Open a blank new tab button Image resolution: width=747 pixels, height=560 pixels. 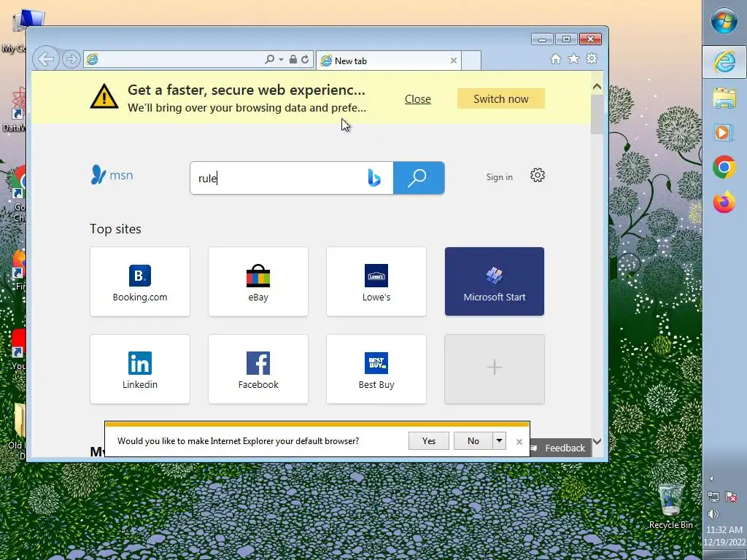(x=471, y=61)
